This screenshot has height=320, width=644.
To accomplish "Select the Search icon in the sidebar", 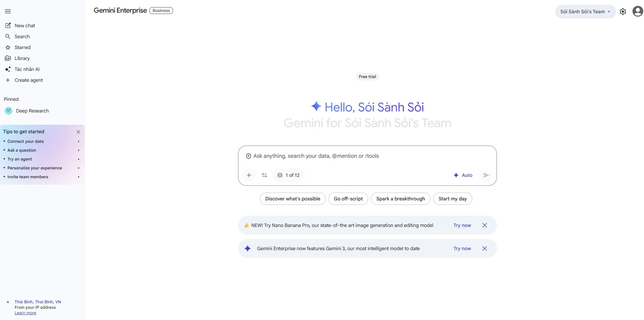I will (22, 36).
